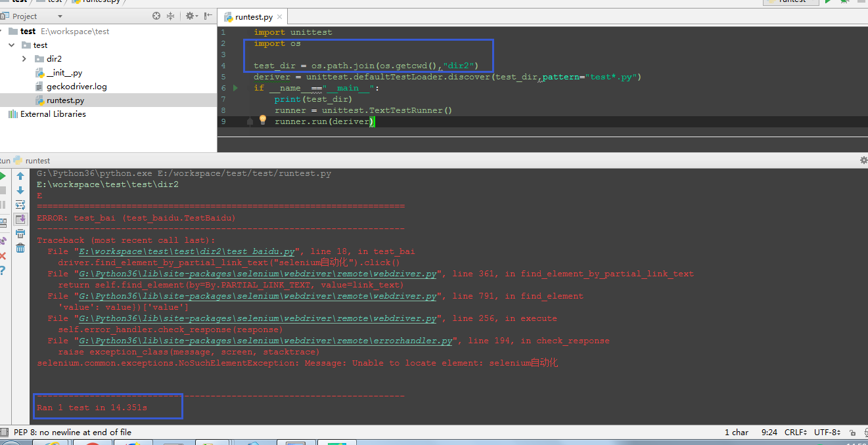This screenshot has width=868, height=445.
Task: Collapse all in Project panel toolbar
Action: coord(171,16)
